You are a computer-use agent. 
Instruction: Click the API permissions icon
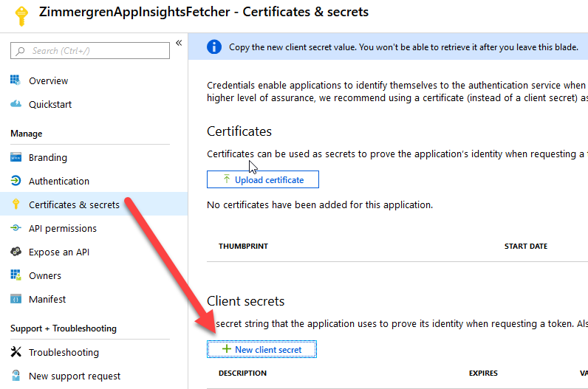click(16, 228)
